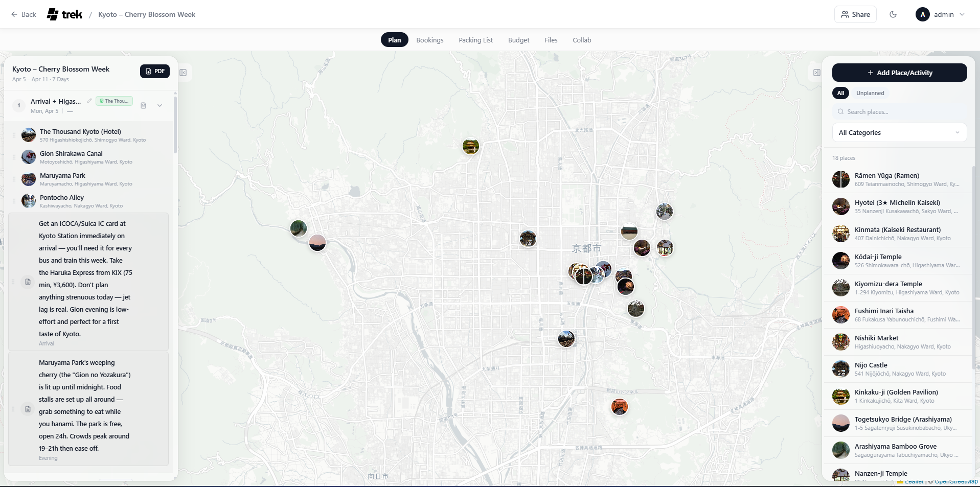Open the Day 1 note icon

pos(144,105)
